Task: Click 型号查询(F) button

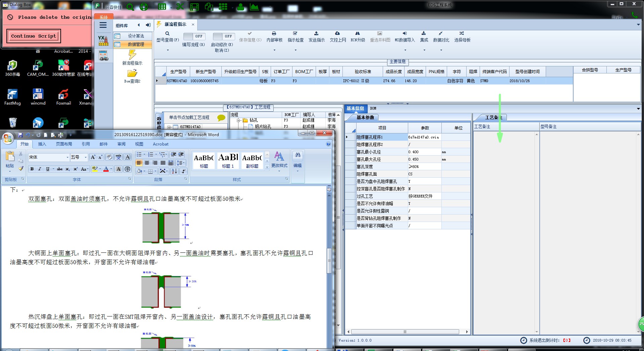Action: pos(167,37)
